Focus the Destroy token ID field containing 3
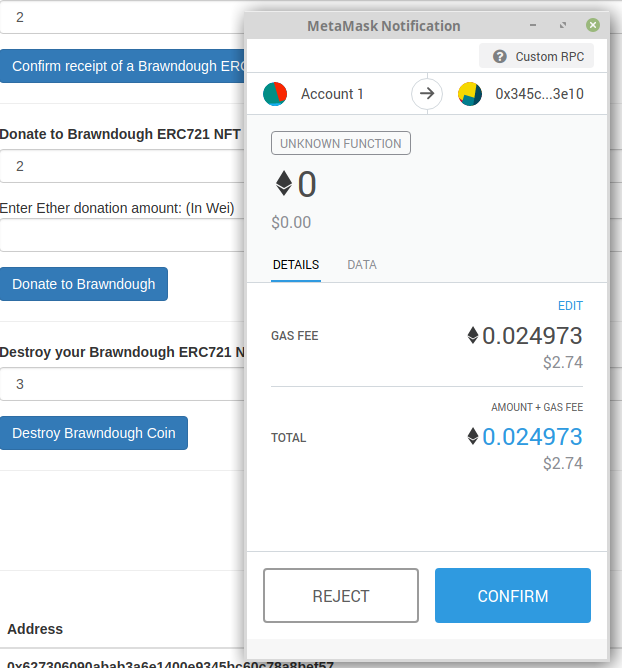 pyautogui.click(x=123, y=384)
